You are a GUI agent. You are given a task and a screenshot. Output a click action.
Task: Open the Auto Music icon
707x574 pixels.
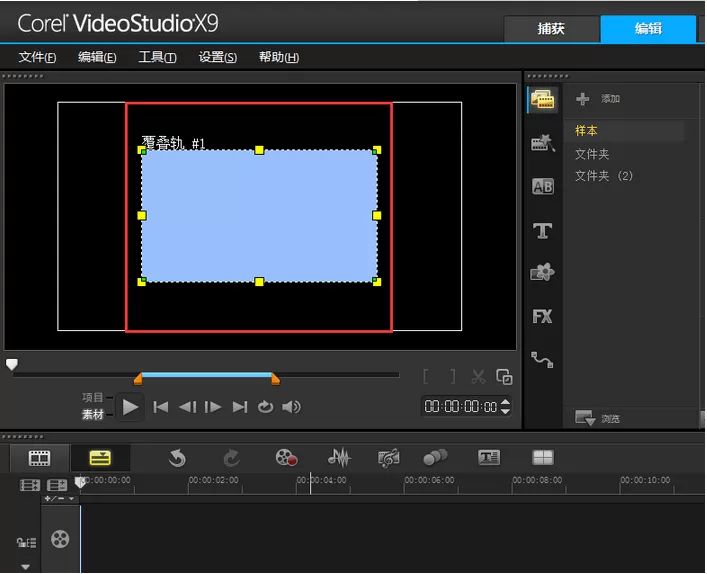[388, 458]
